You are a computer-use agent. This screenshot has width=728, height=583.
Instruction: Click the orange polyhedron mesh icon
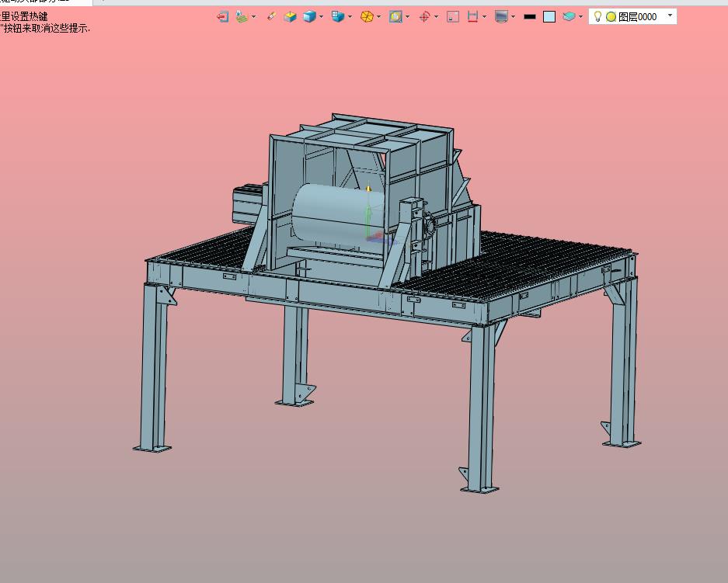(x=367, y=17)
